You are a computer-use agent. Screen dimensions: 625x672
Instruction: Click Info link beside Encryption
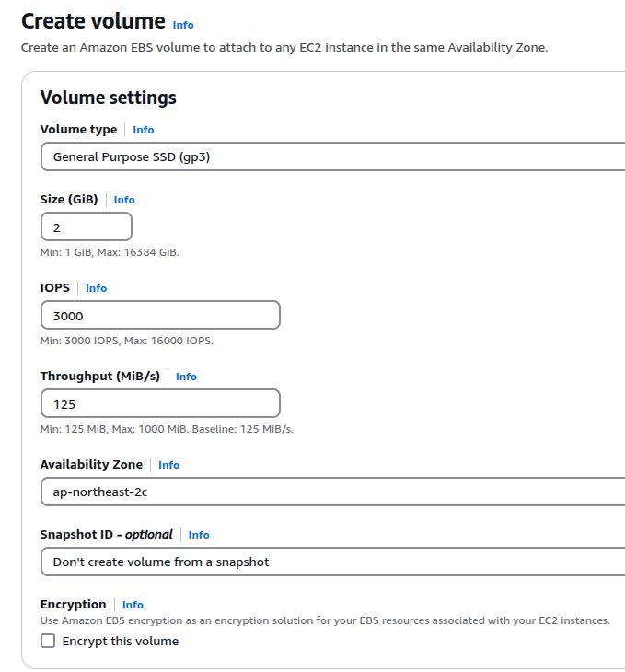coord(133,605)
